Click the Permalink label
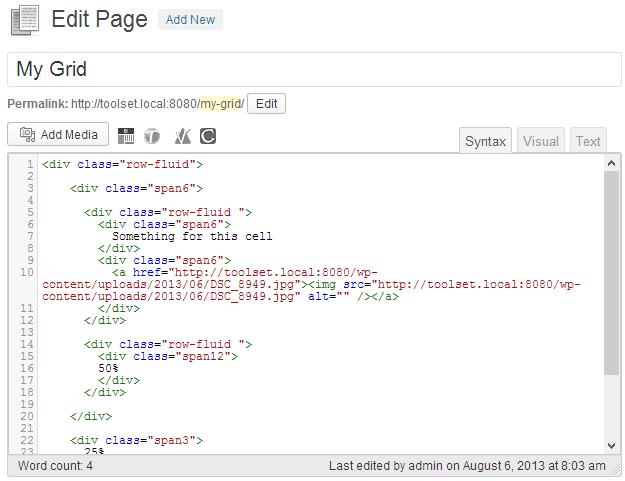 (x=38, y=104)
